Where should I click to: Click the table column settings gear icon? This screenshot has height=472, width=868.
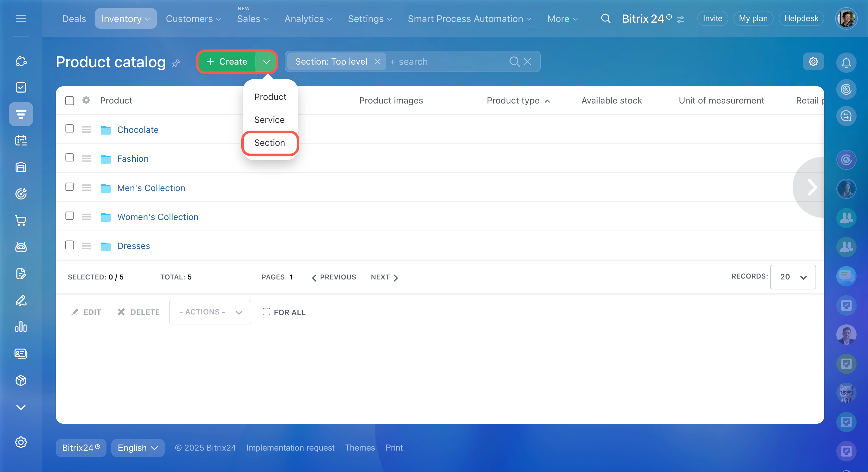tap(86, 100)
